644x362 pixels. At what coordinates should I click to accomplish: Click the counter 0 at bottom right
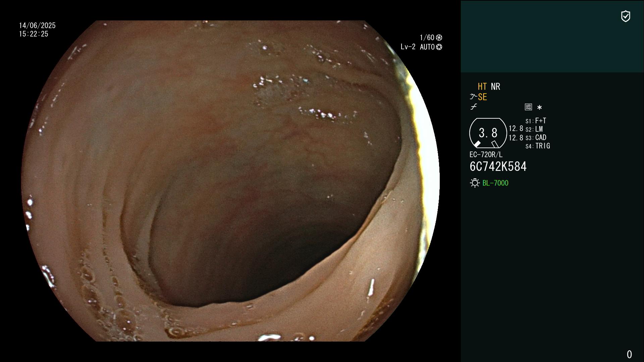click(629, 354)
